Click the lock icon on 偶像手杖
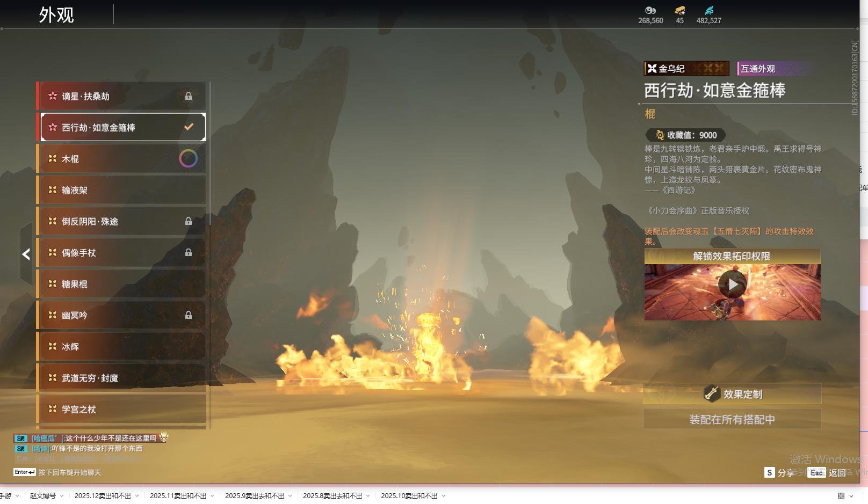 tap(189, 252)
